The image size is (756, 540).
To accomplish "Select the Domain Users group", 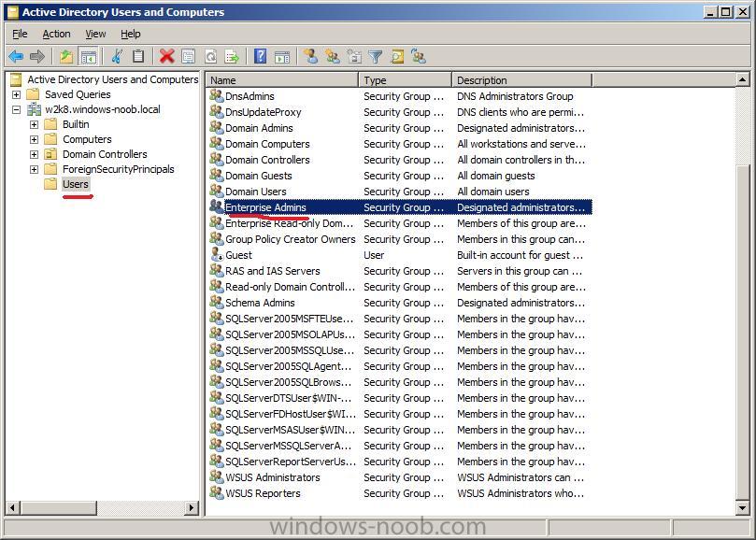I will coord(255,192).
